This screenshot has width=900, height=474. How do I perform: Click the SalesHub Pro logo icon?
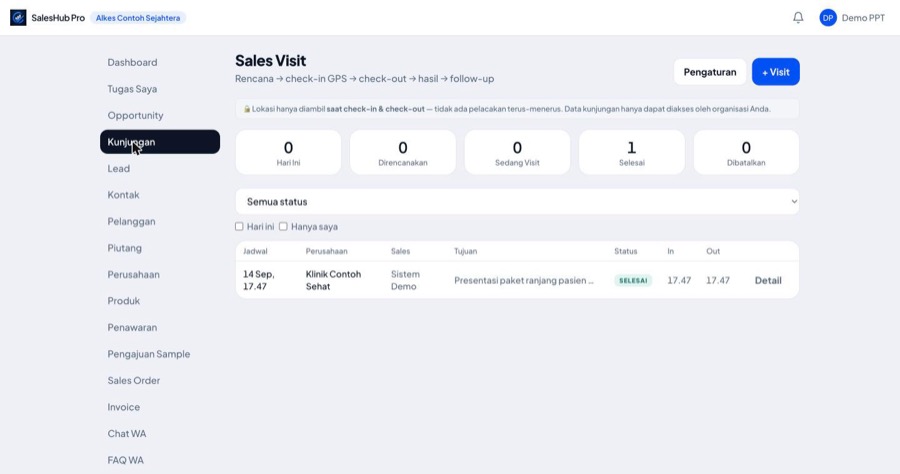pos(18,18)
